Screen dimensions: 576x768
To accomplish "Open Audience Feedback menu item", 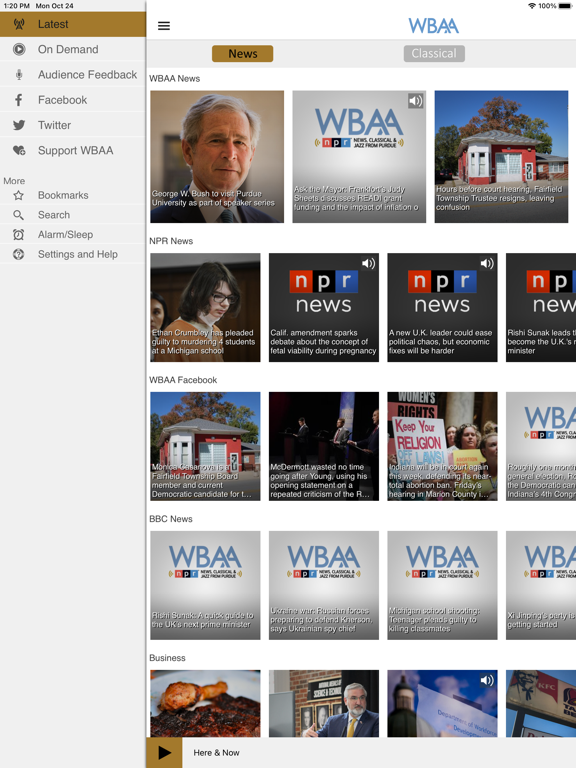I will pos(73,75).
